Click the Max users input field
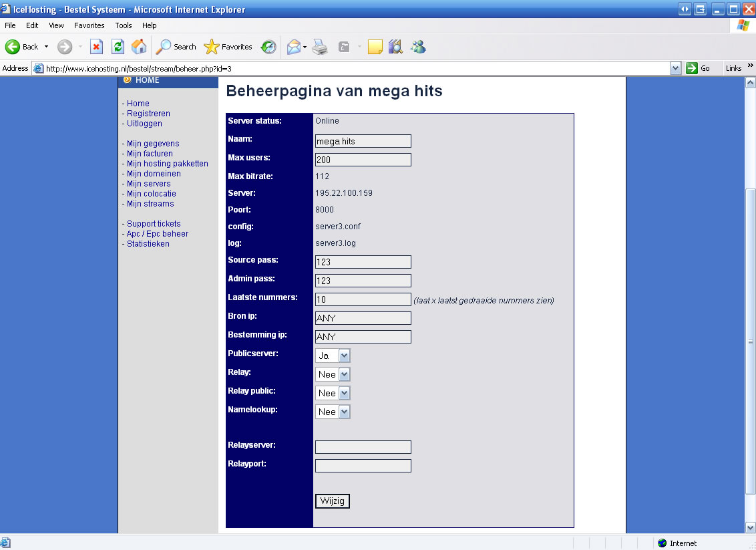 click(x=363, y=160)
